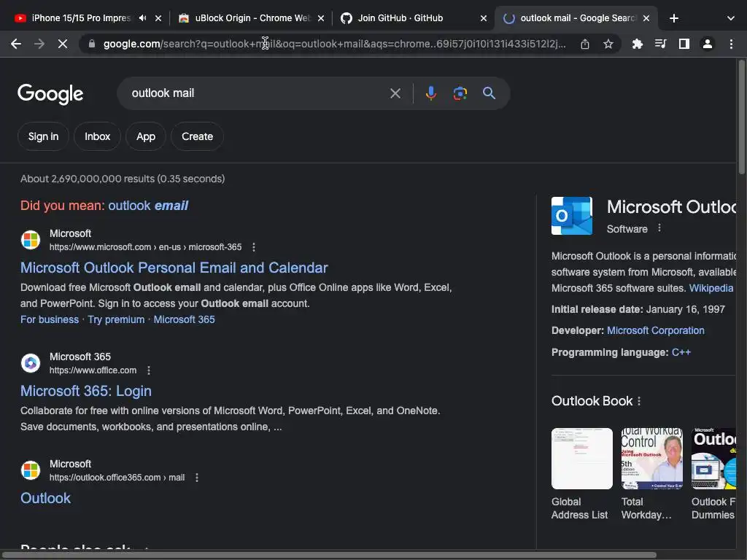The width and height of the screenshot is (747, 560).
Task: Click the 'About 2,690,000,000 results' text
Action: pos(123,179)
